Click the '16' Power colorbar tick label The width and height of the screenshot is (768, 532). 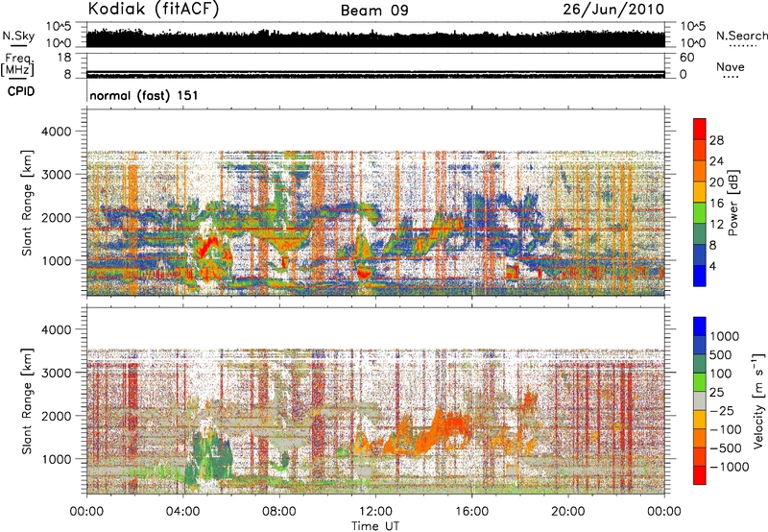click(716, 204)
